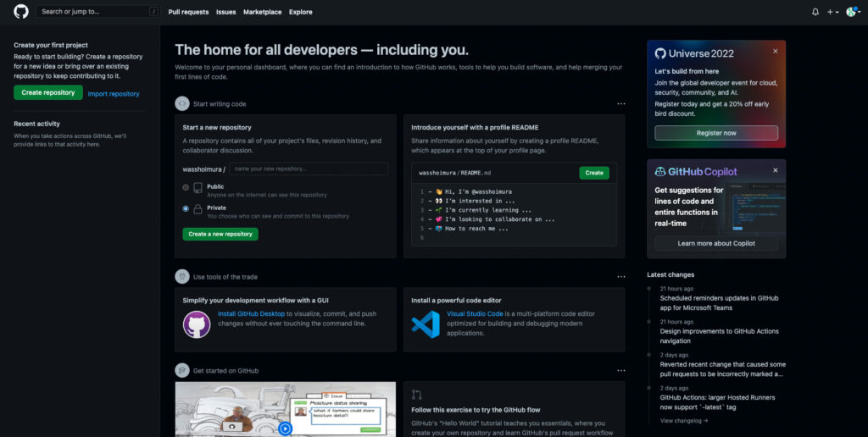Viewport: 868px width, 437px height.
Task: Follow the View changelog link
Action: (684, 421)
